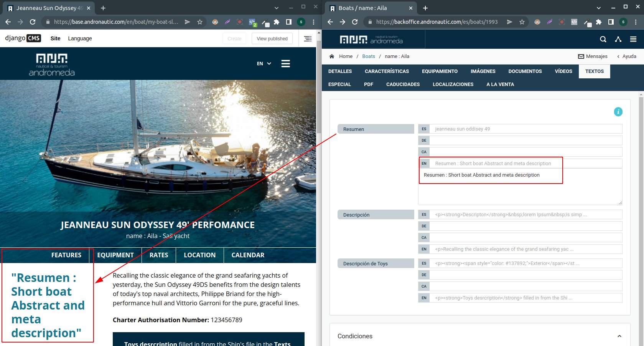Select the TEXTOS tab
This screenshot has width=644, height=346.
[595, 71]
